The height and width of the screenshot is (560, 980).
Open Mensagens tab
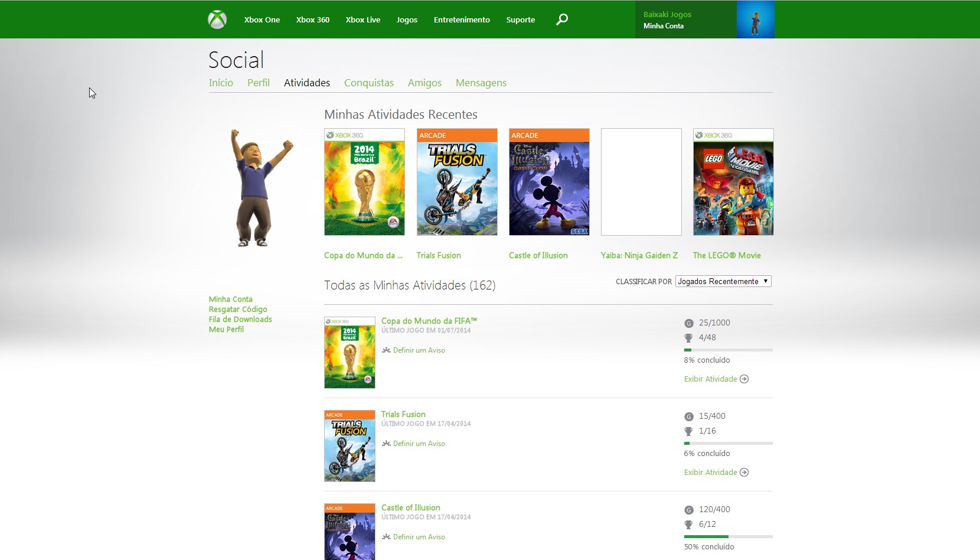pos(481,83)
